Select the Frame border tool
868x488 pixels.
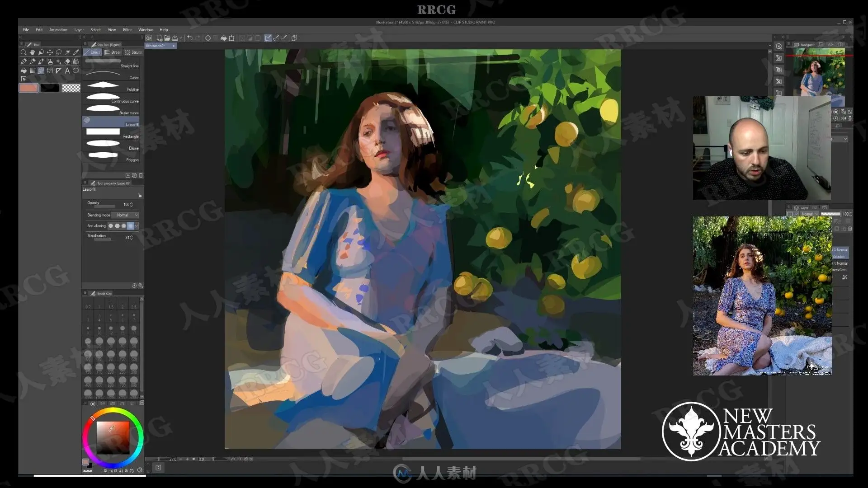(50, 70)
